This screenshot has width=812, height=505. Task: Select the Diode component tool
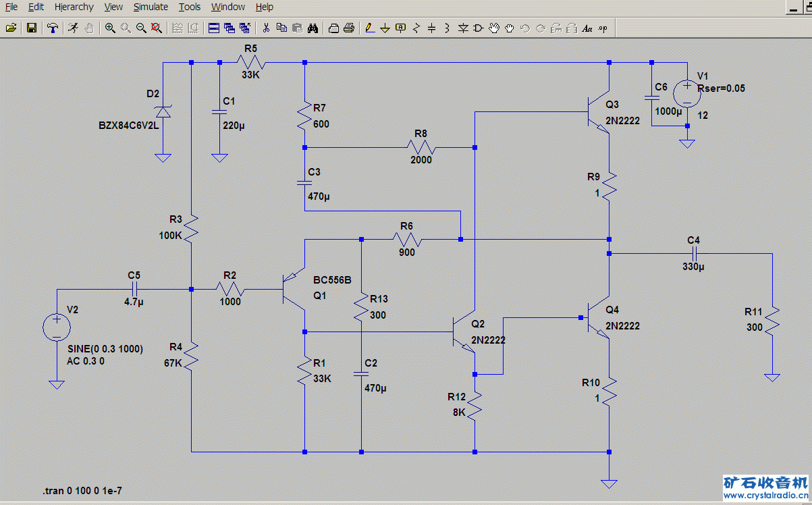pos(463,28)
